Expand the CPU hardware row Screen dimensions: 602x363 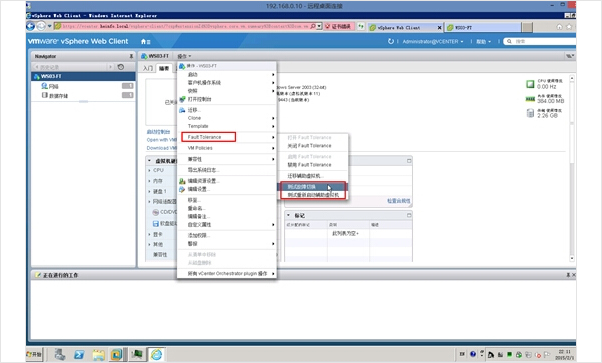(x=149, y=170)
